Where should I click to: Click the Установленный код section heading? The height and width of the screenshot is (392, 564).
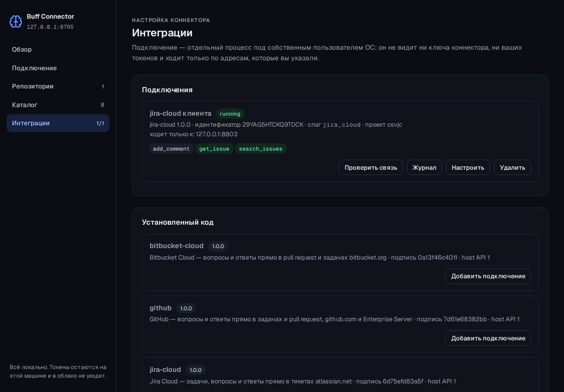click(178, 222)
